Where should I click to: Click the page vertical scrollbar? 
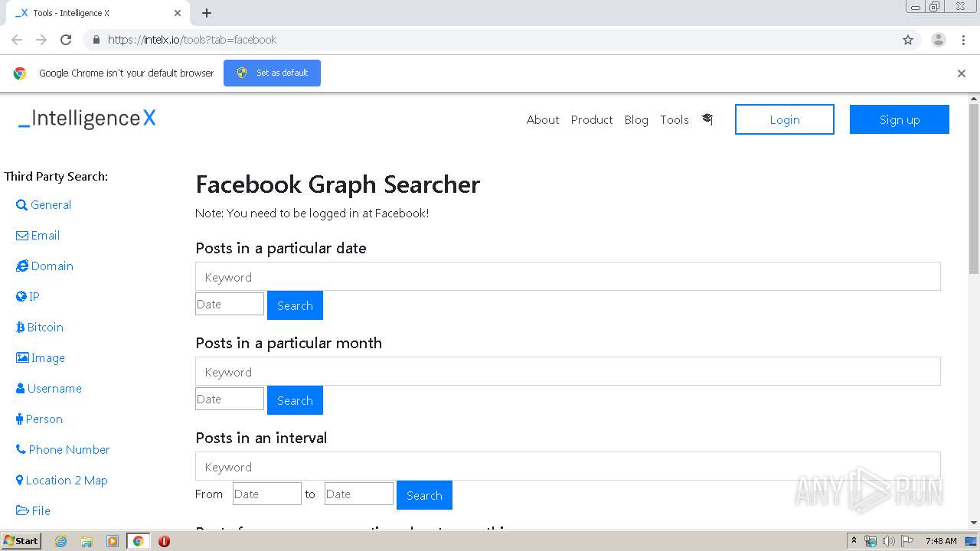pyautogui.click(x=974, y=188)
